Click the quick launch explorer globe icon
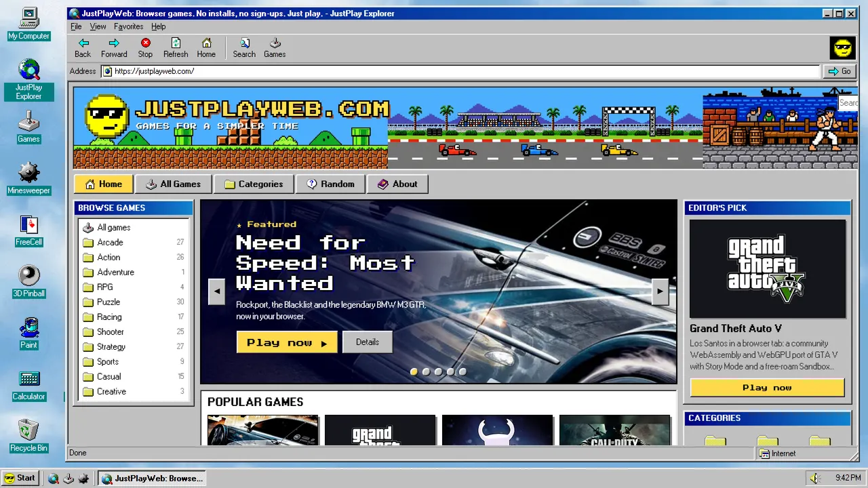 54,479
